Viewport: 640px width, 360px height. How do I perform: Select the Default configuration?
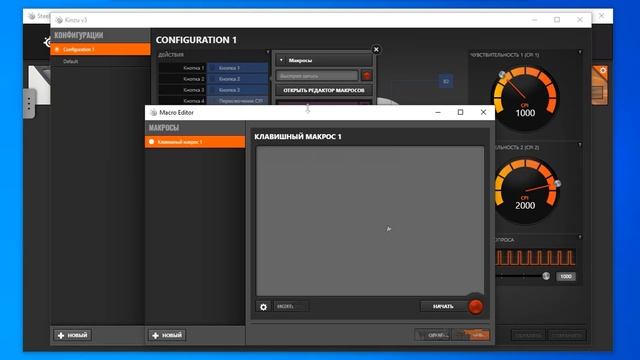100,61
